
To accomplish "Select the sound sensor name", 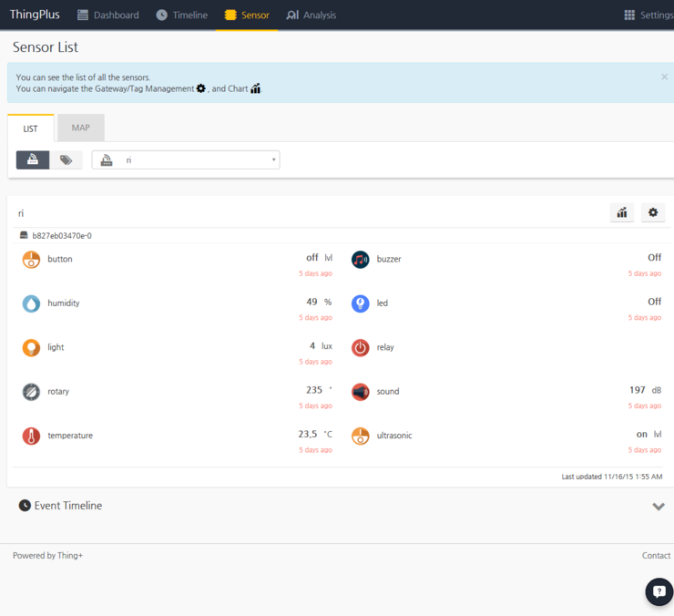I will (388, 392).
